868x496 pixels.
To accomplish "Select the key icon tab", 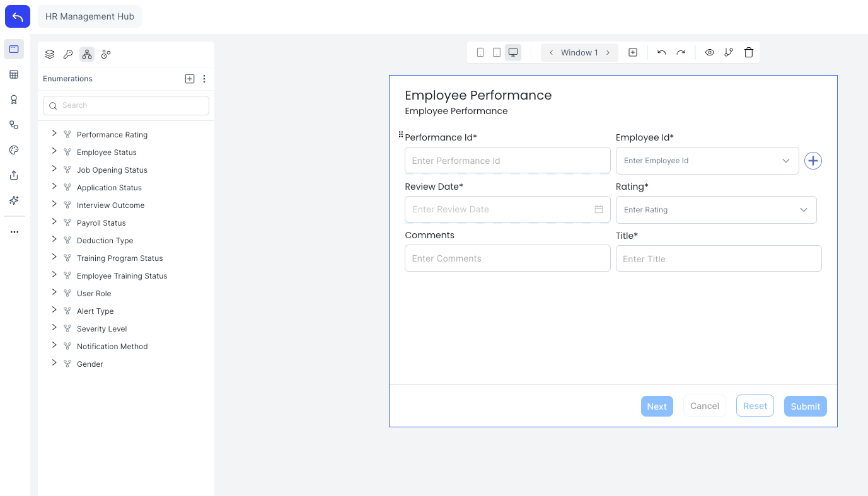I will [68, 54].
